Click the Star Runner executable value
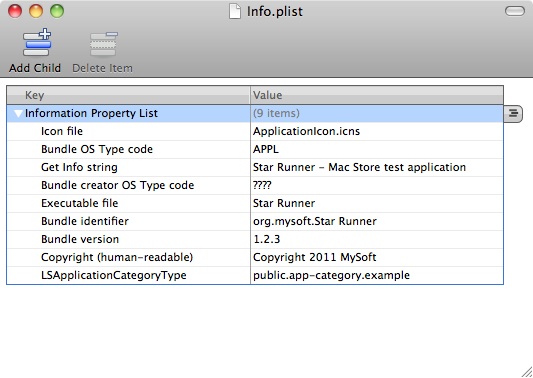Viewport: 533px width, 378px height. 284,203
